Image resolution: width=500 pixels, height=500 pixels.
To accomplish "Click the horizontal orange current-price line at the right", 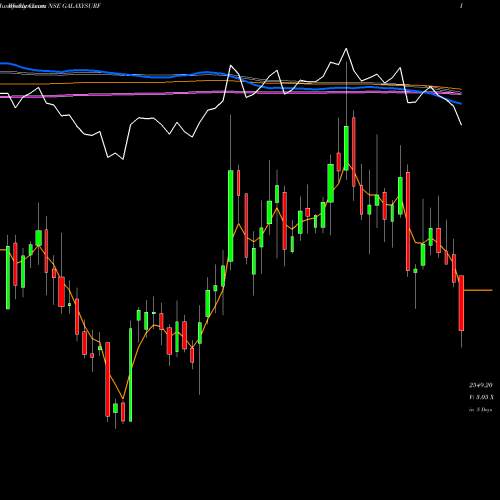I will coord(478,290).
